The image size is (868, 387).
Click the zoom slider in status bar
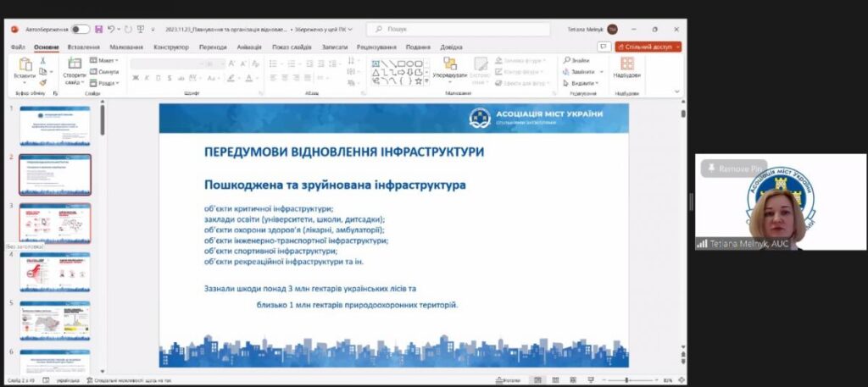pos(626,380)
